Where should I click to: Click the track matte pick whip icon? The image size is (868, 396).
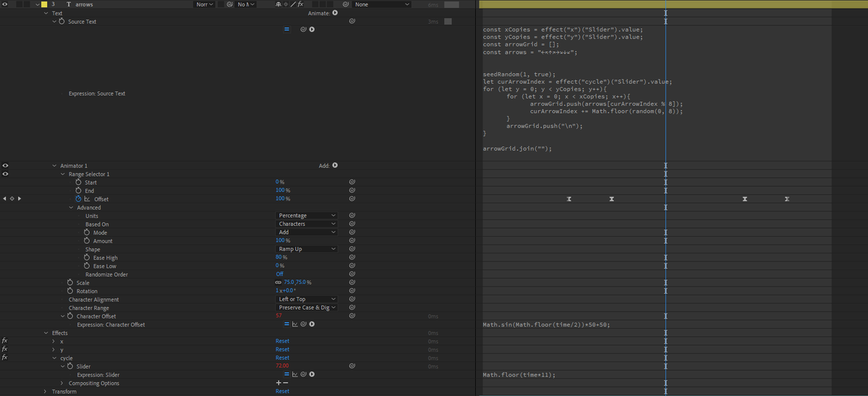tap(229, 4)
